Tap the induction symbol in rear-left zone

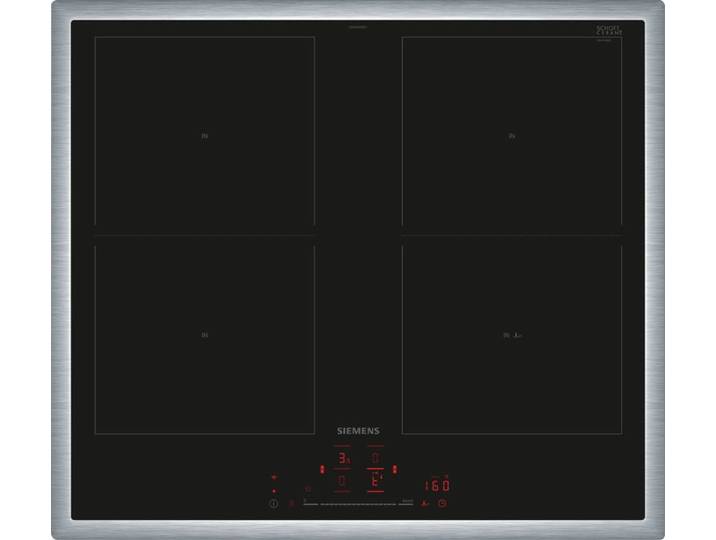click(x=205, y=136)
